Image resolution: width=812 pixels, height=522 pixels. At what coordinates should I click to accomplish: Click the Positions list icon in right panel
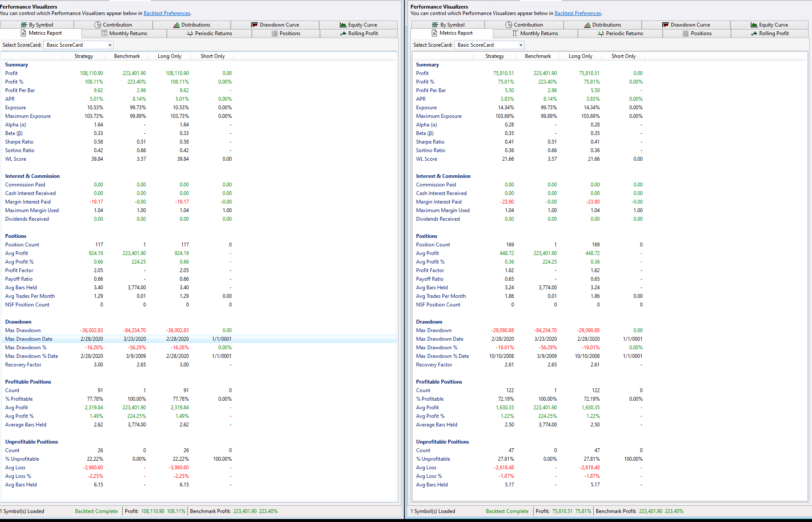pos(686,33)
